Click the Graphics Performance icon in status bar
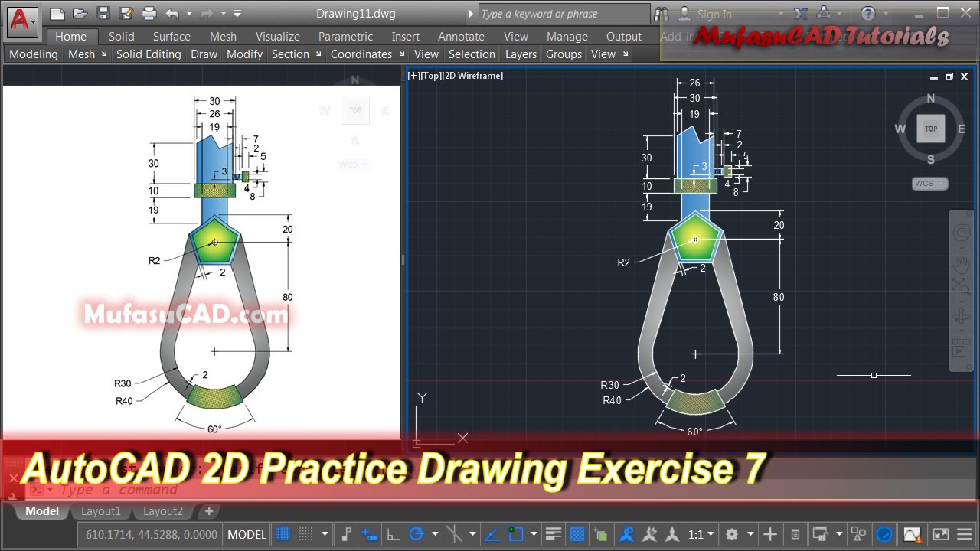 coord(883,534)
